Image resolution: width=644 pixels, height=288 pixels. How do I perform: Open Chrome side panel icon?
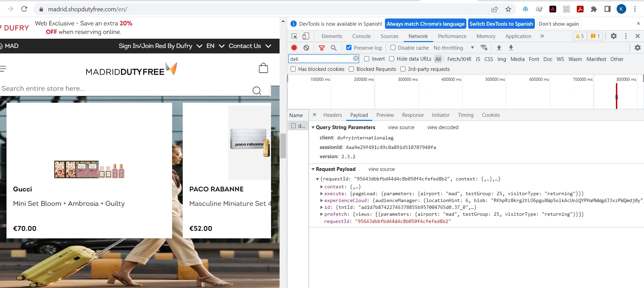[x=607, y=9]
